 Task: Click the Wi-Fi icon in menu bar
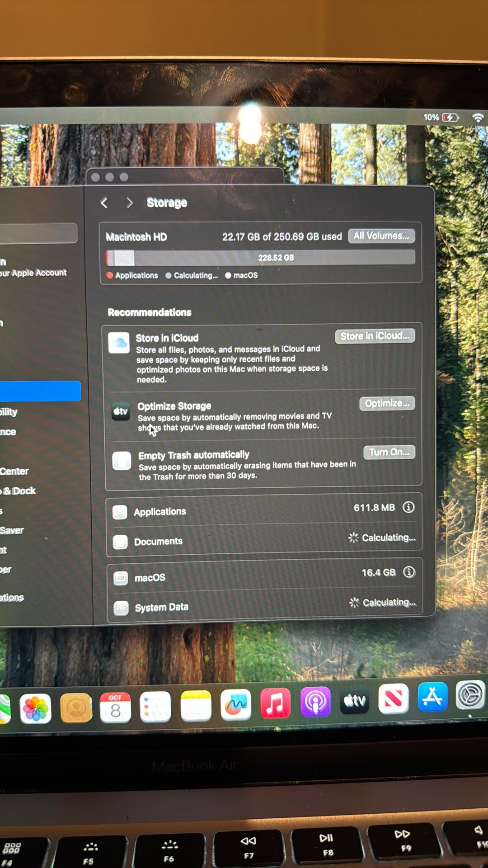coord(478,118)
